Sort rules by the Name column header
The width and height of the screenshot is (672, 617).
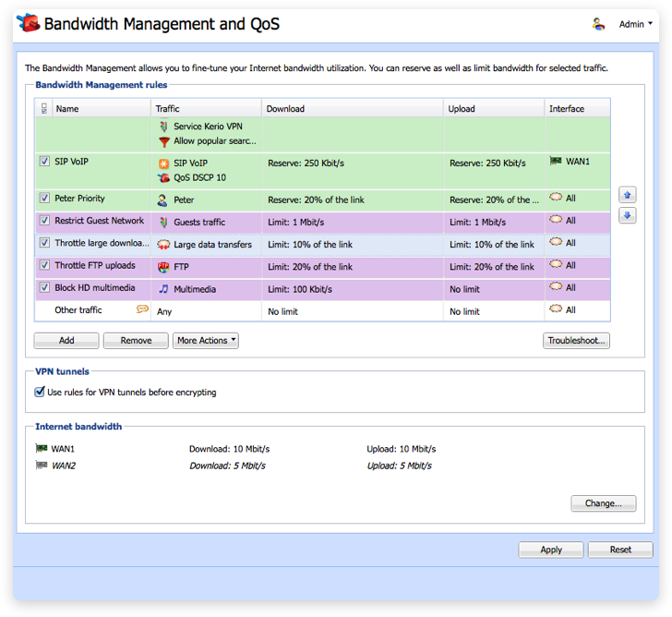(x=102, y=109)
